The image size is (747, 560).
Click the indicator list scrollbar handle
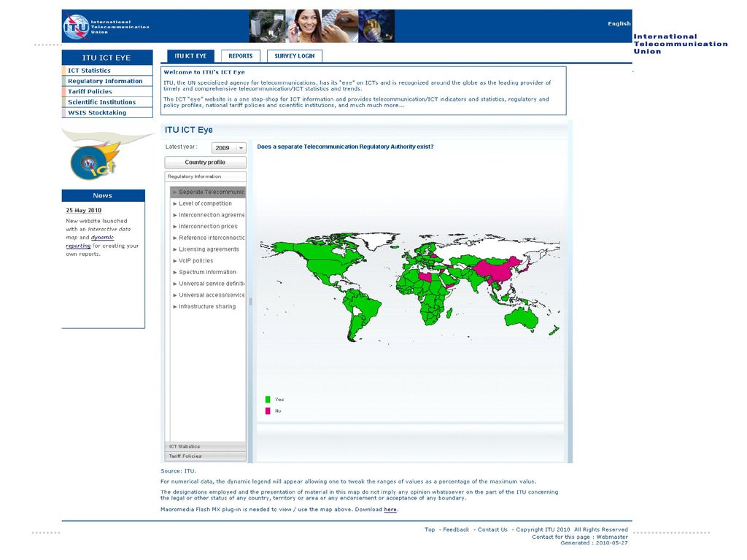point(251,301)
